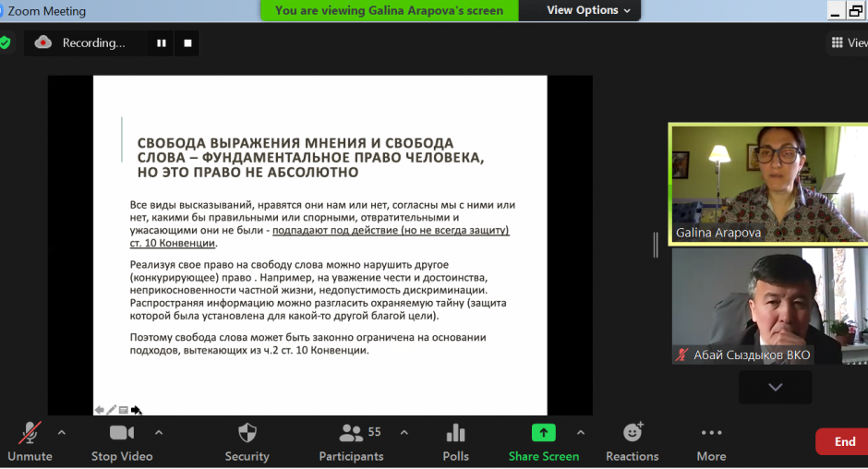Open the View Options dropdown
Image resolution: width=868 pixels, height=469 pixels.
589,10
